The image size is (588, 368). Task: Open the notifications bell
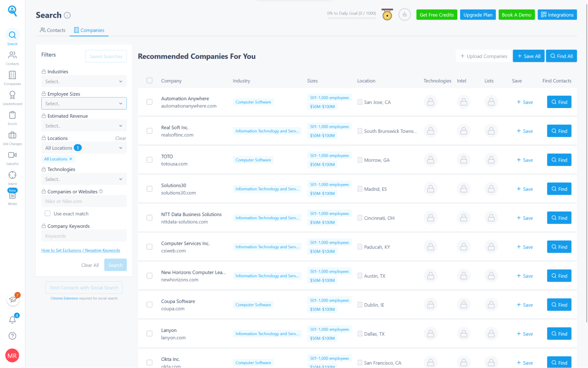tap(12, 320)
